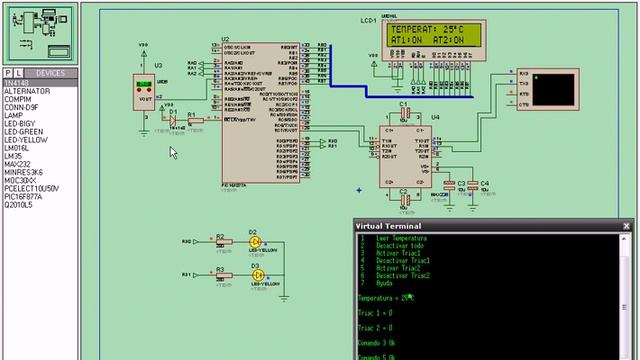
Task: Select the 1N4148 device in the list
Action: pos(40,83)
